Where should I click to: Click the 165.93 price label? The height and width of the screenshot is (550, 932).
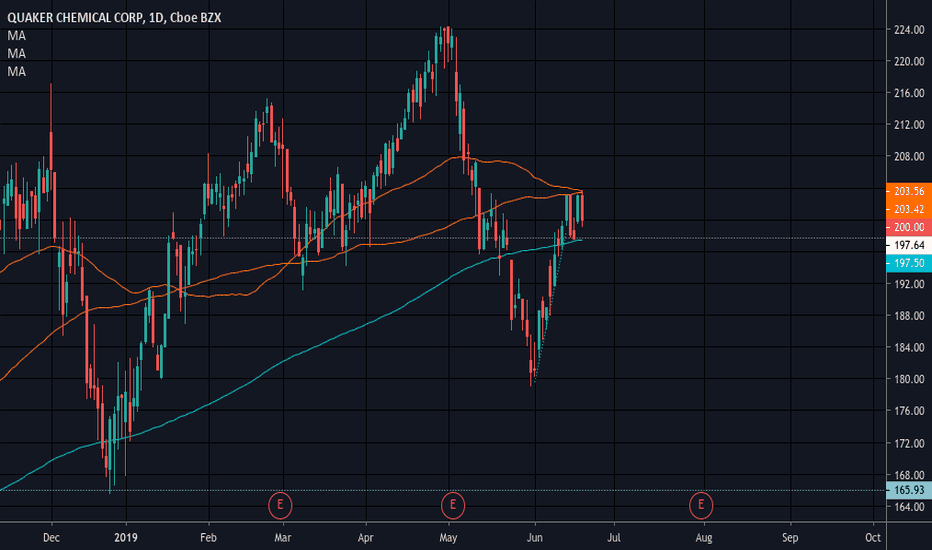coord(909,490)
